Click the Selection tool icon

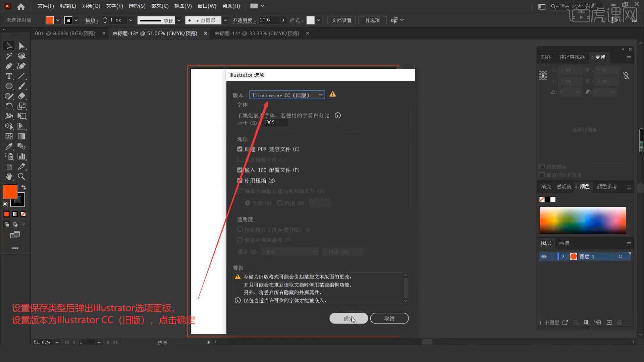tap(8, 46)
